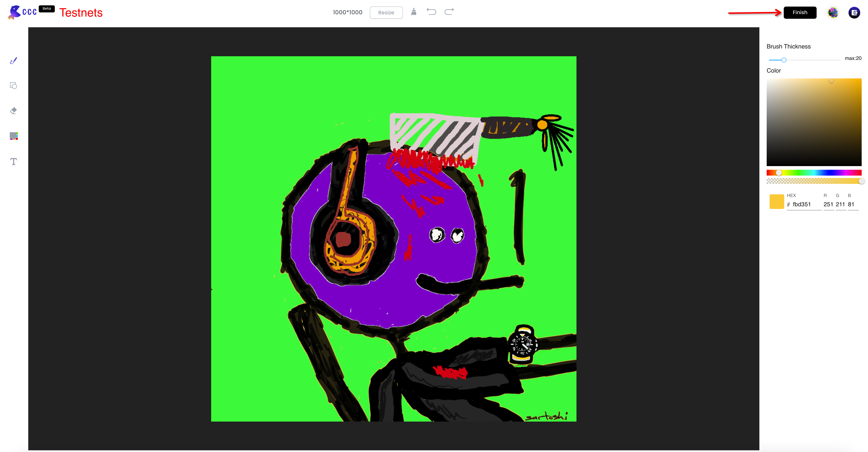The image size is (868, 452).
Task: Redo the last undone stroke
Action: pos(449,12)
